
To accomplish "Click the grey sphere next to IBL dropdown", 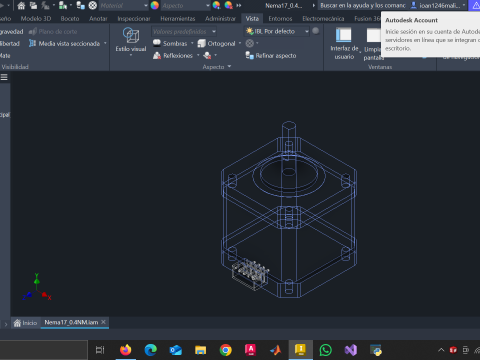I will (x=315, y=31).
